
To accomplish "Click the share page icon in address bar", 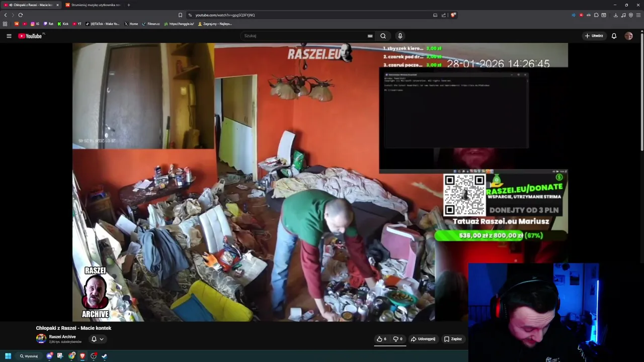I will 444,15.
